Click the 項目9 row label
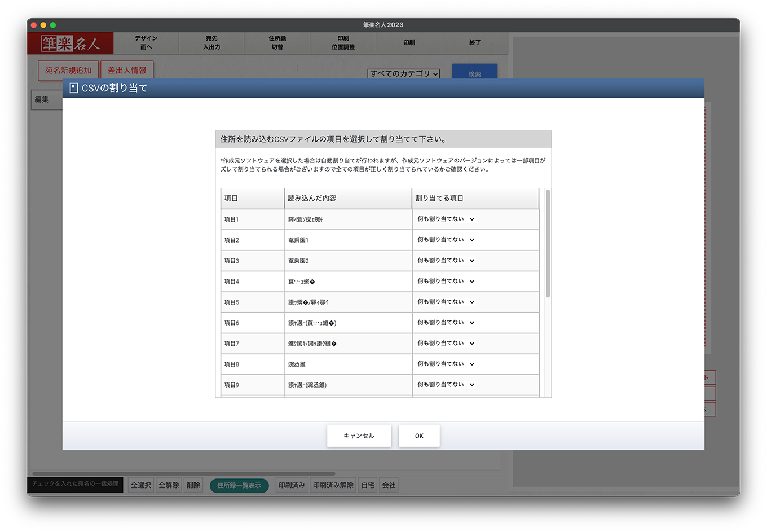This screenshot has width=767, height=532. point(232,385)
